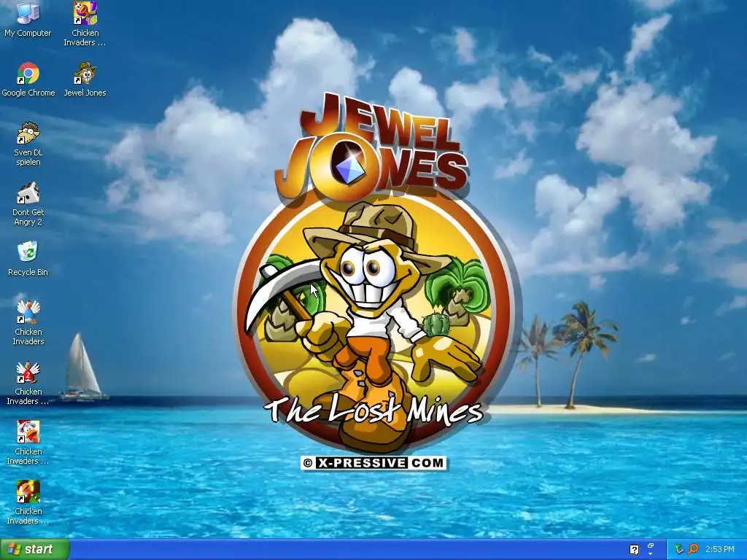Open the Windows start menu
The width and height of the screenshot is (747, 560).
(x=35, y=549)
